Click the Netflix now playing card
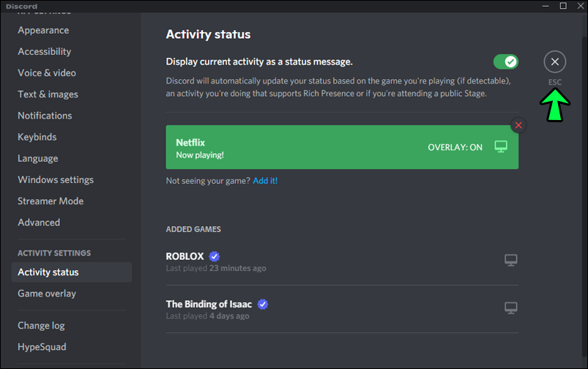This screenshot has height=369, width=588. 342,147
